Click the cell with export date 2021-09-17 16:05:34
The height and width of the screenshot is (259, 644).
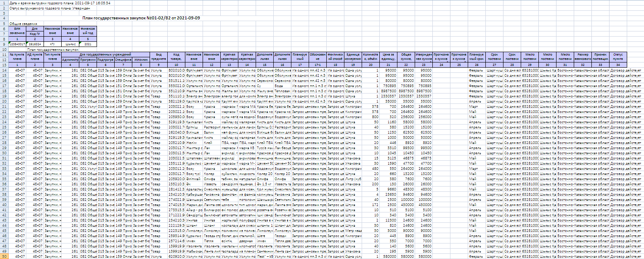(59, 3)
